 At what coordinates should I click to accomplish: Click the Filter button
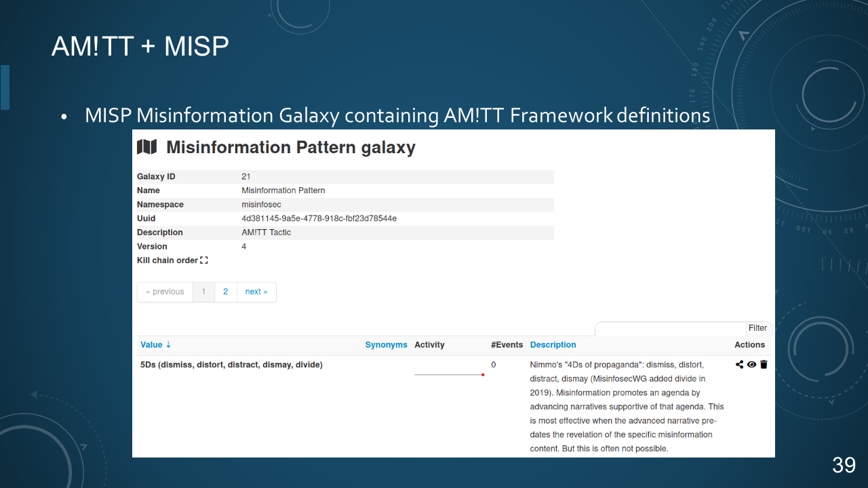(x=757, y=328)
